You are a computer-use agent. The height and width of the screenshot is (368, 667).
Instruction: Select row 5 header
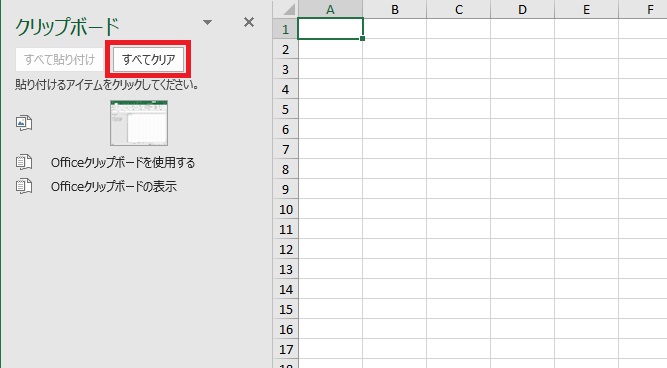[x=285, y=109]
